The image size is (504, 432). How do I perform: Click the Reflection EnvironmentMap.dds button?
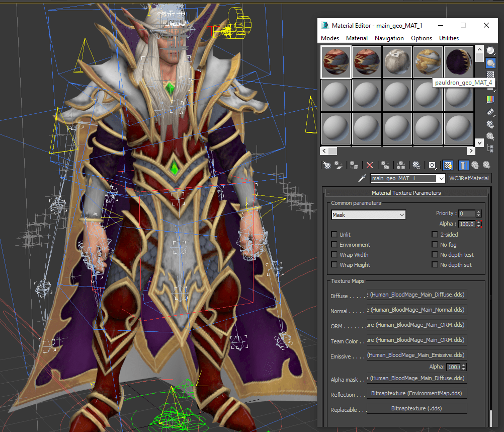click(x=417, y=393)
